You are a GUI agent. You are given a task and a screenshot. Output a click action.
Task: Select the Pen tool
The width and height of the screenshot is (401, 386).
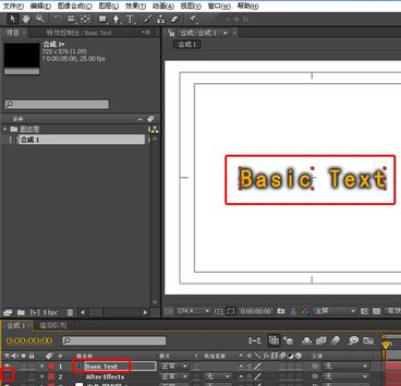116,19
